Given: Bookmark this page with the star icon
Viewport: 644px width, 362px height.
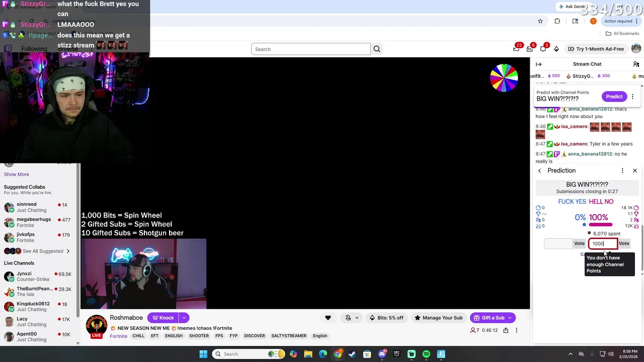Looking at the screenshot, I should point(540,21).
